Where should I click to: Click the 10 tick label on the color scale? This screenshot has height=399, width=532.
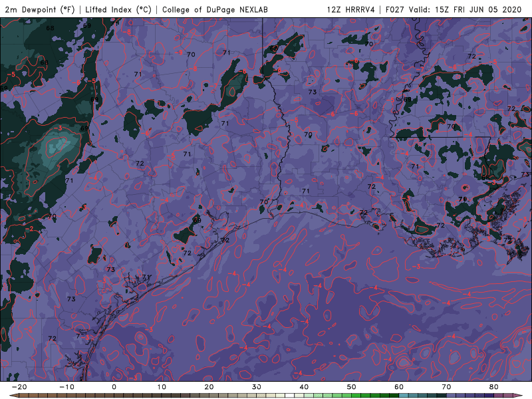(x=162, y=387)
